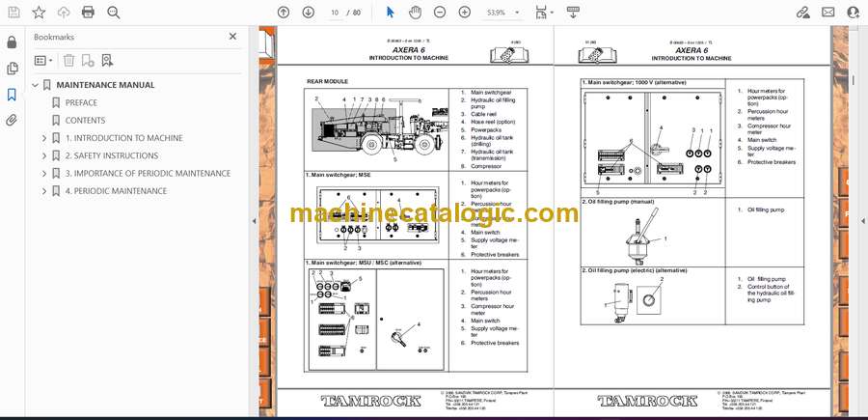Screen dimensions: 868x420
Task: Expand 3. IMPORTANCE OF PERIODIC MAINTENANCE bookmark
Action: point(44,174)
